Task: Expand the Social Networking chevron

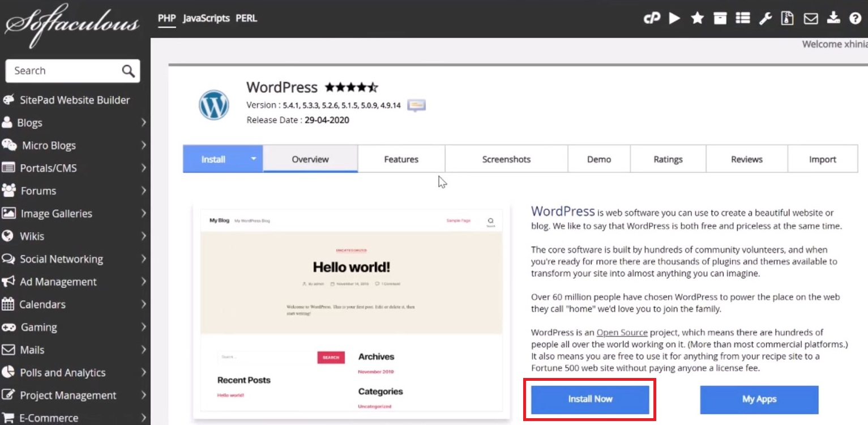Action: click(x=144, y=258)
